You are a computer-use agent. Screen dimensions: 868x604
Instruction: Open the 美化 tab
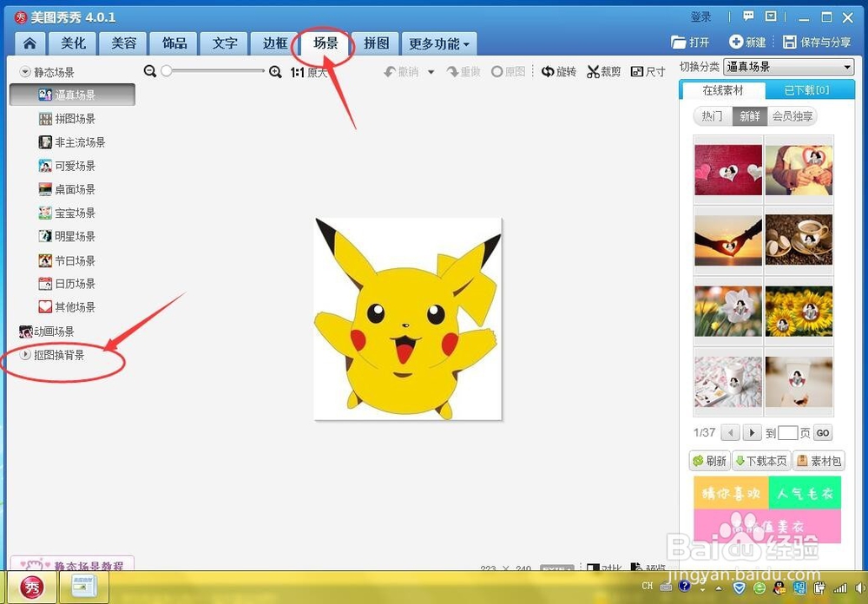pos(73,43)
